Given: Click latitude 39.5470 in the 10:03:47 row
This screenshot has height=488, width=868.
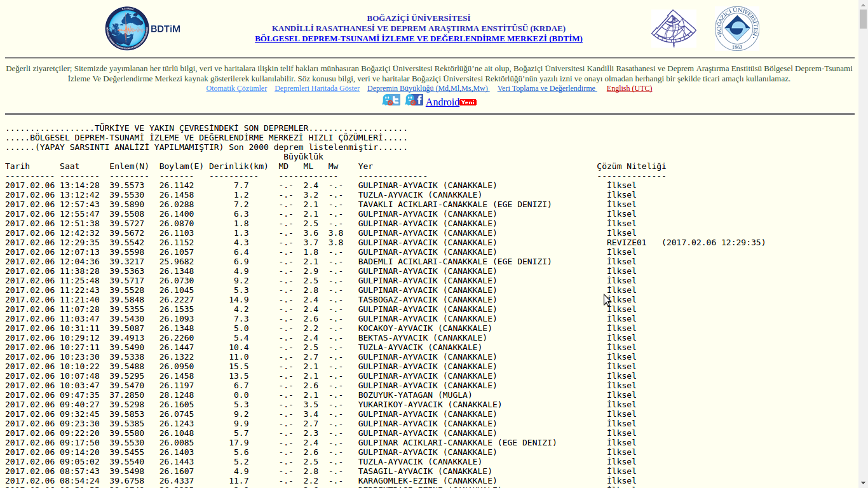Looking at the screenshot, I should click(127, 386).
